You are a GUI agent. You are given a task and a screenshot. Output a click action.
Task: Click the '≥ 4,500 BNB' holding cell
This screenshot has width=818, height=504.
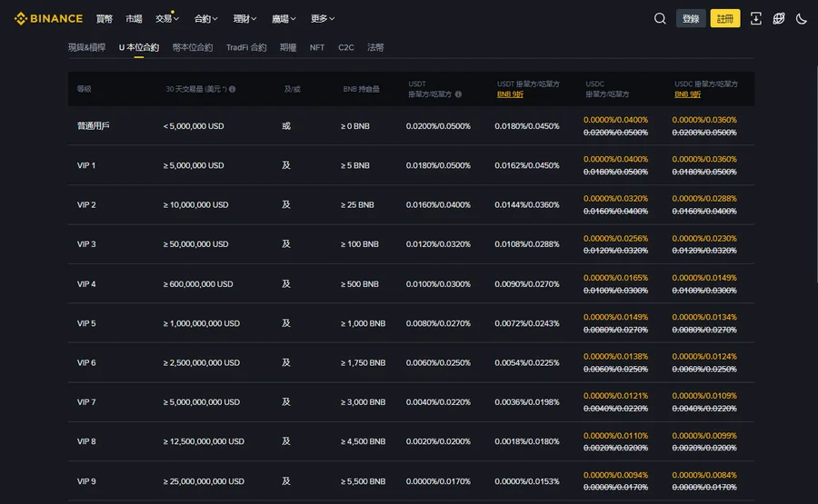(x=363, y=441)
